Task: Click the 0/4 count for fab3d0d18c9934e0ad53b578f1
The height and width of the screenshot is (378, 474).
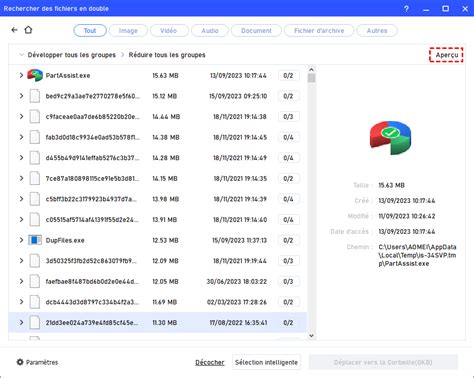Action: click(288, 137)
